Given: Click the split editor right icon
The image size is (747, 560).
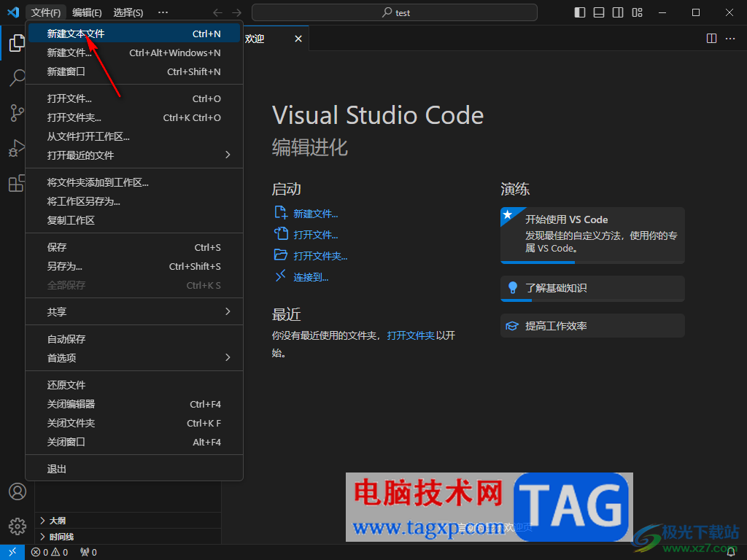Looking at the screenshot, I should [x=711, y=39].
